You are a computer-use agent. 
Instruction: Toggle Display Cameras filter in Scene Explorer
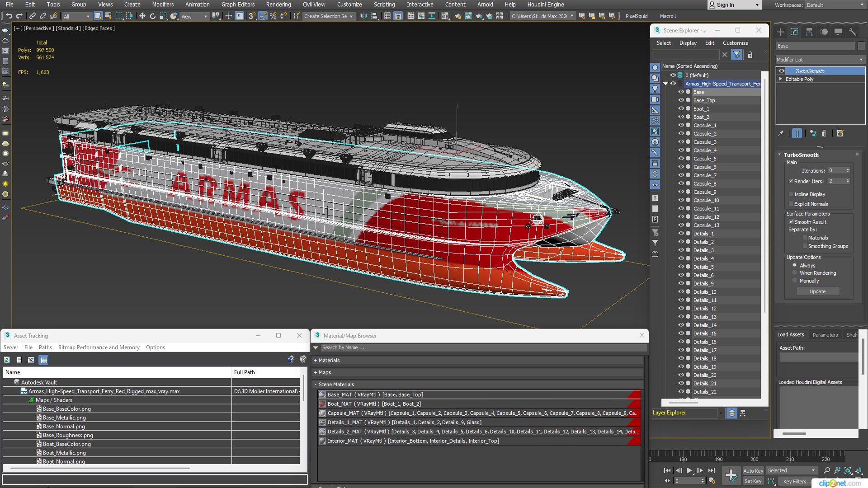[655, 99]
